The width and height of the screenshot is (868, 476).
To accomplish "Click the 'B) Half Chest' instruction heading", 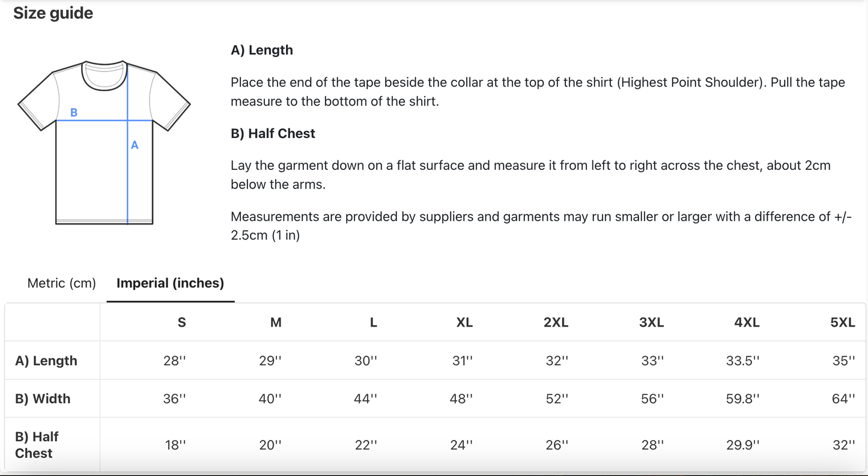I will 273,133.
